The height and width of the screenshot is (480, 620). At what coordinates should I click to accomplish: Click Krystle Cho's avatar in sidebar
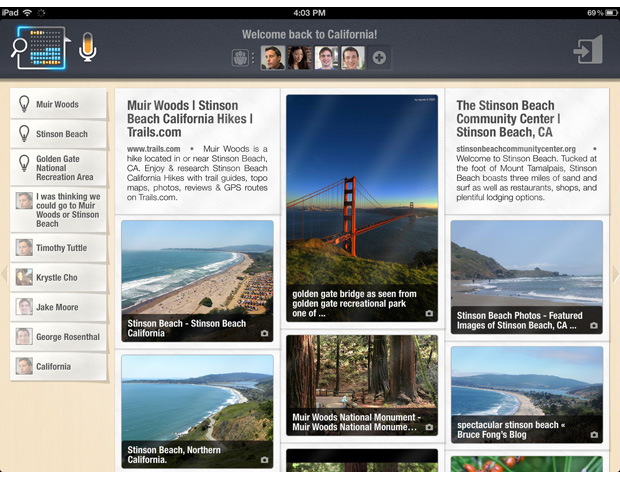(24, 277)
